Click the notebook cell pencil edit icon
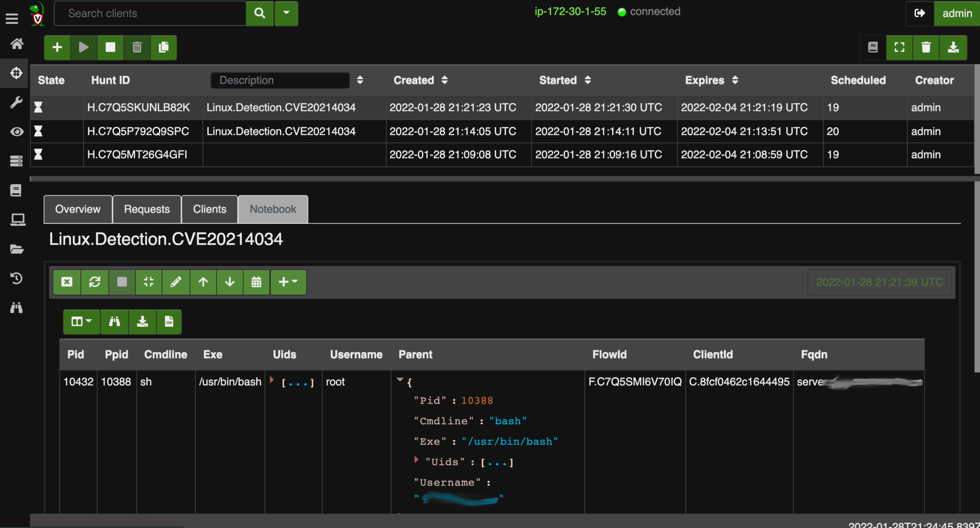Image resolution: width=980 pixels, height=528 pixels. (176, 282)
